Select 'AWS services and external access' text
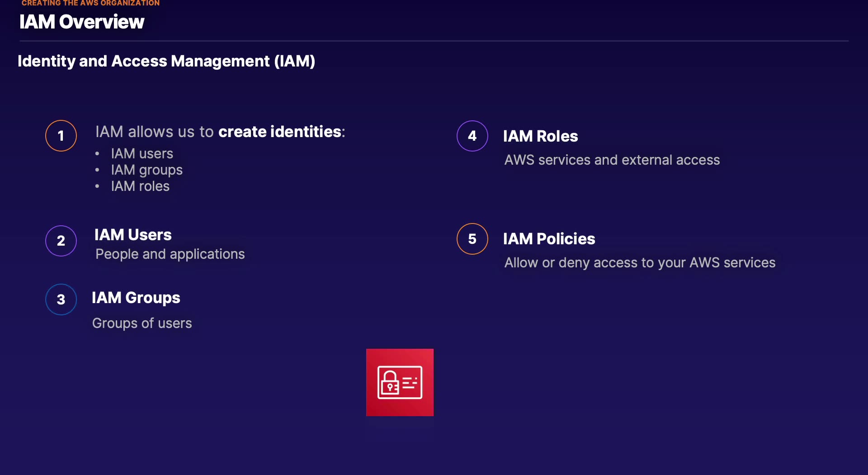868x475 pixels. (612, 160)
